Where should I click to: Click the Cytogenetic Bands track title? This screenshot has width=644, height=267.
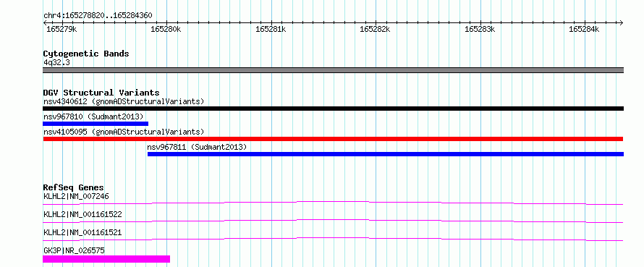point(86,54)
